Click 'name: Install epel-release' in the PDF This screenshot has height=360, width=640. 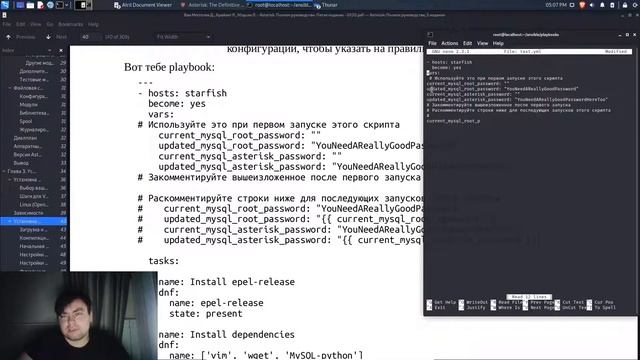coord(227,282)
